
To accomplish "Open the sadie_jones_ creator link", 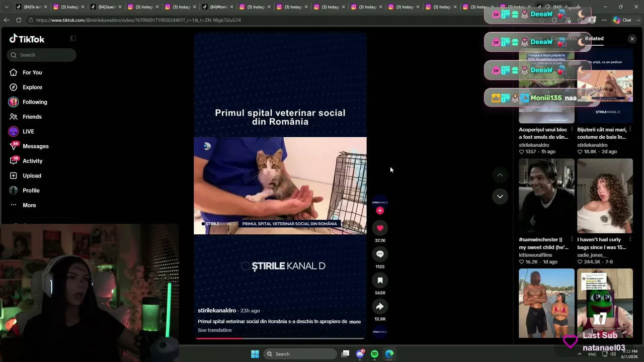I will [592, 255].
